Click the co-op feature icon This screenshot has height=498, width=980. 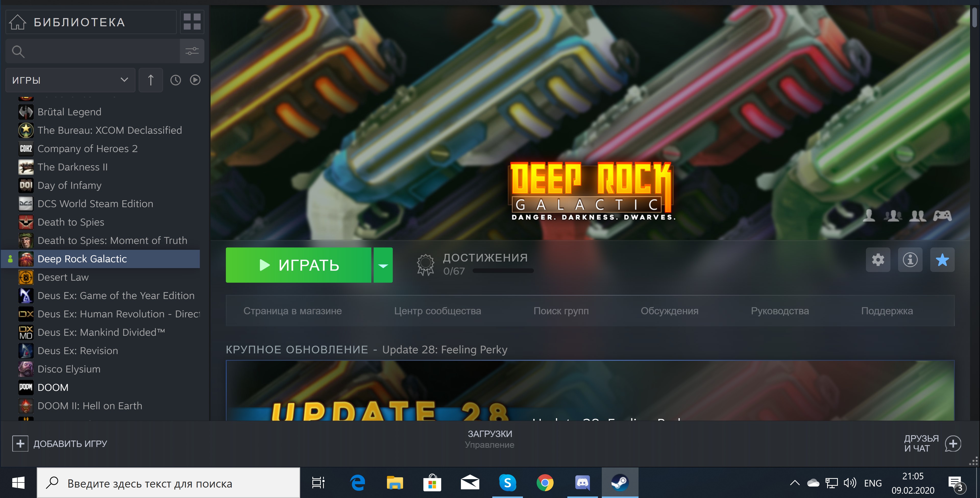pos(918,216)
